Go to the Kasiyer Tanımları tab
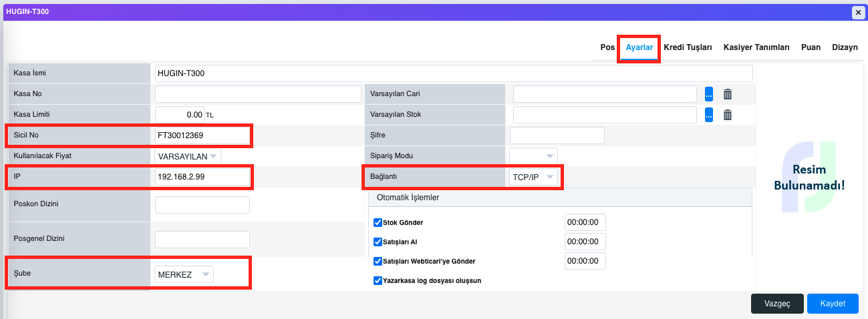This screenshot has height=319, width=868. (756, 47)
